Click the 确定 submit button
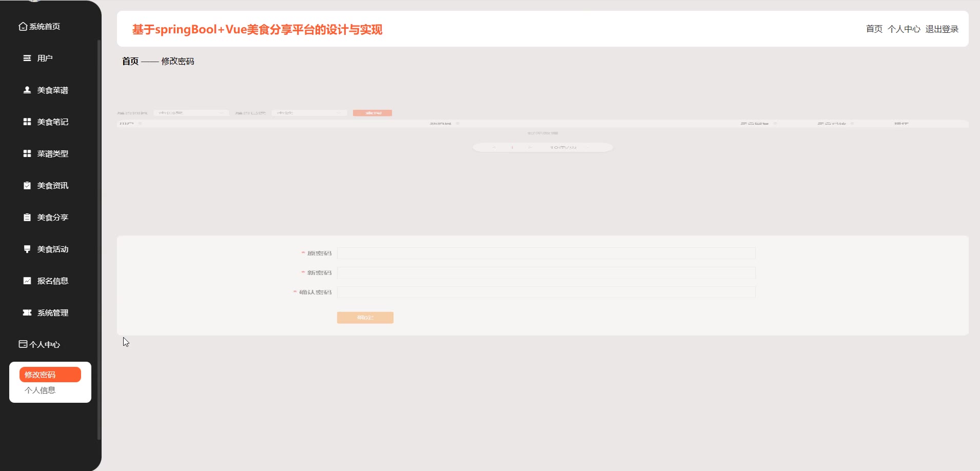Image resolution: width=980 pixels, height=471 pixels. (365, 318)
